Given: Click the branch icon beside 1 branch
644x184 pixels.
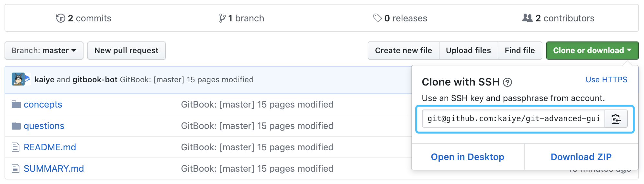Looking at the screenshot, I should tap(222, 18).
